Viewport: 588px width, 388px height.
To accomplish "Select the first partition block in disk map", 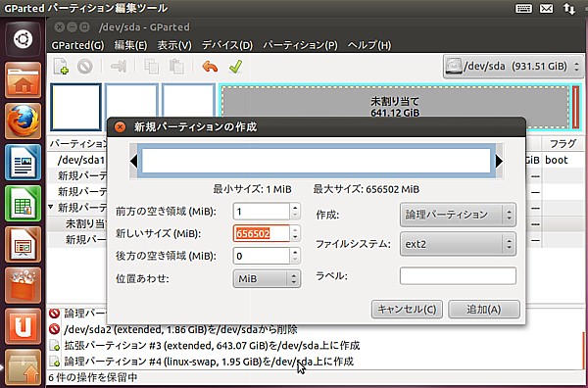I will pyautogui.click(x=76, y=107).
